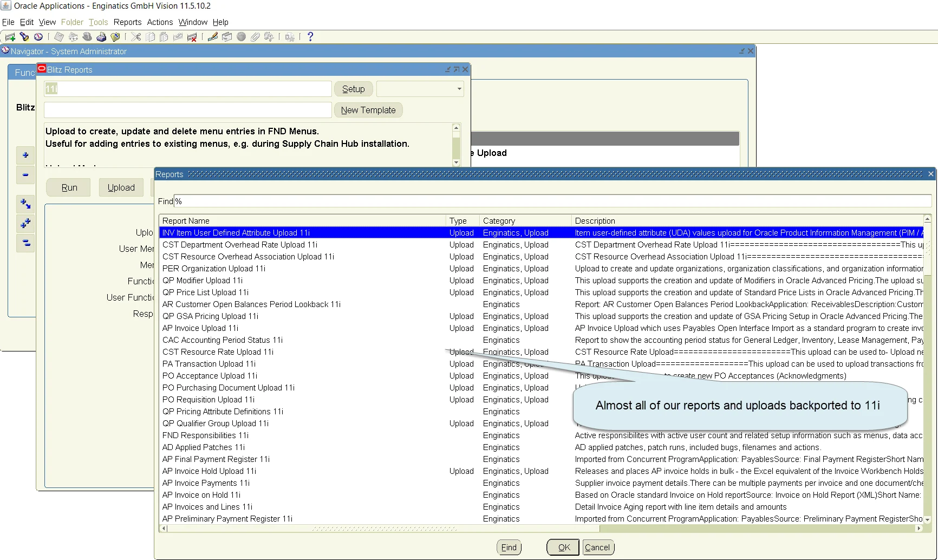The height and width of the screenshot is (560, 938).
Task: Select PER Organization Upload 11i row
Action: [x=542, y=269]
